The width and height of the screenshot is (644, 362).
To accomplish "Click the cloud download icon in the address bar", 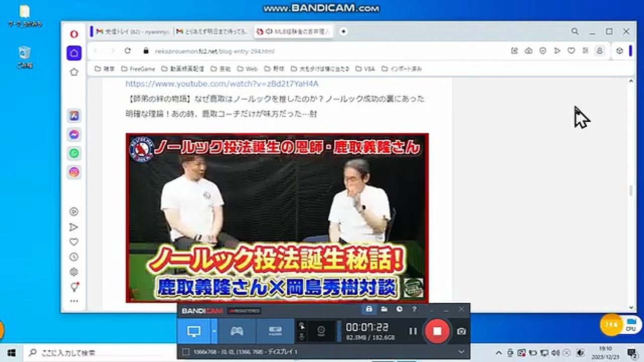I will pos(528,51).
